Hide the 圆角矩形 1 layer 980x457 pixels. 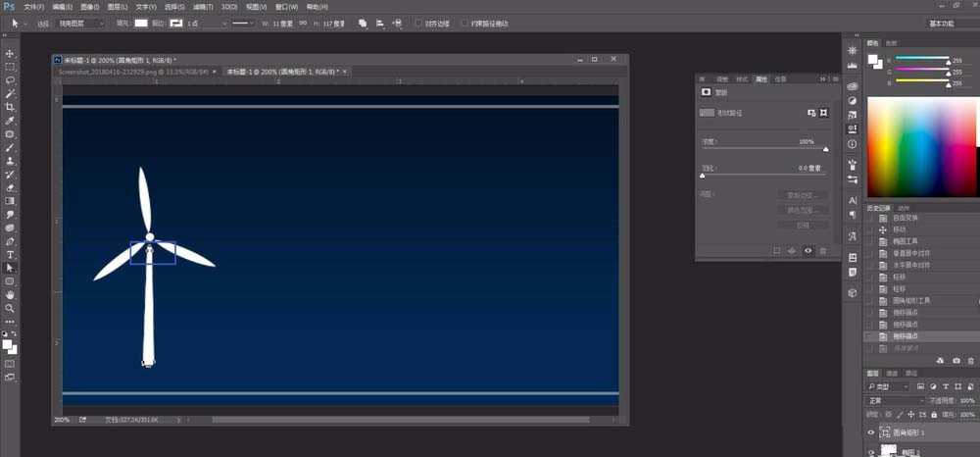click(x=871, y=432)
